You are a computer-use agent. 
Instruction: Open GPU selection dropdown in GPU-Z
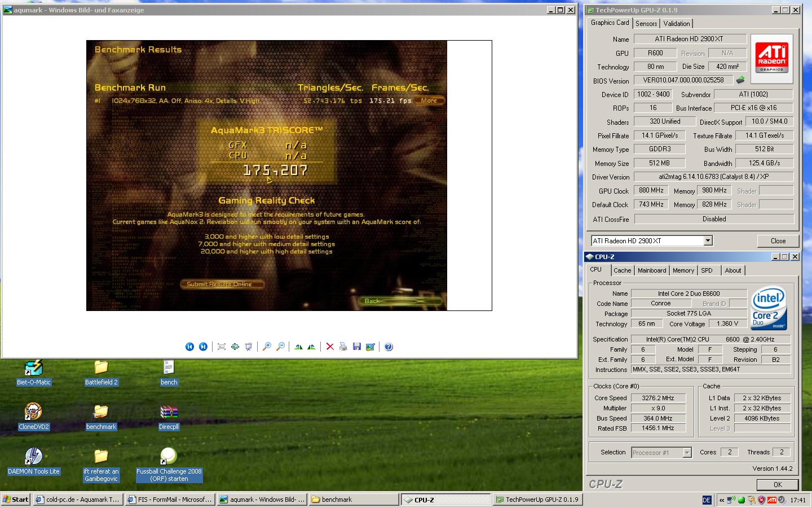(x=708, y=241)
